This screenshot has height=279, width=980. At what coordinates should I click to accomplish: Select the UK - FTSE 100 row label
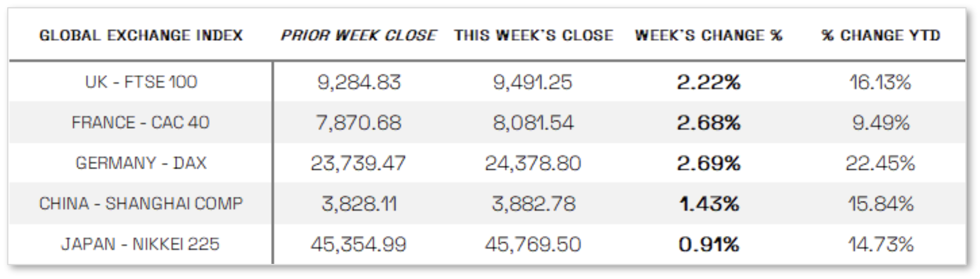click(x=141, y=82)
